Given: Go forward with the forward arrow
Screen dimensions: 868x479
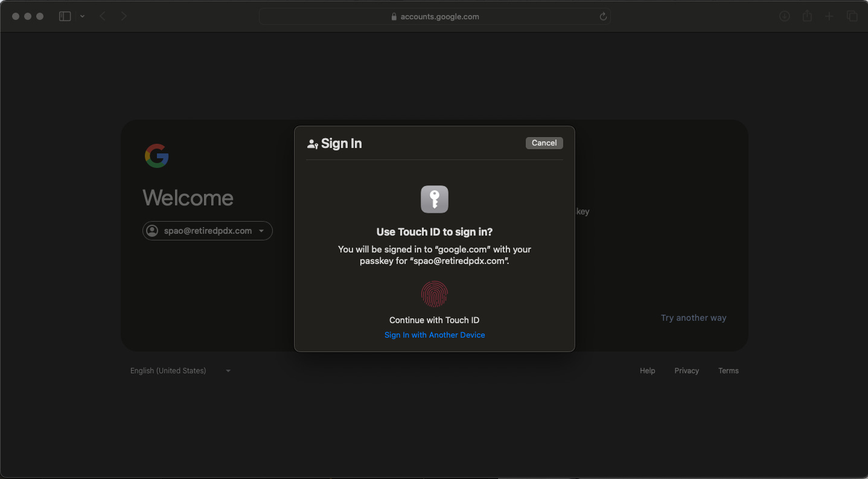Looking at the screenshot, I should (124, 16).
